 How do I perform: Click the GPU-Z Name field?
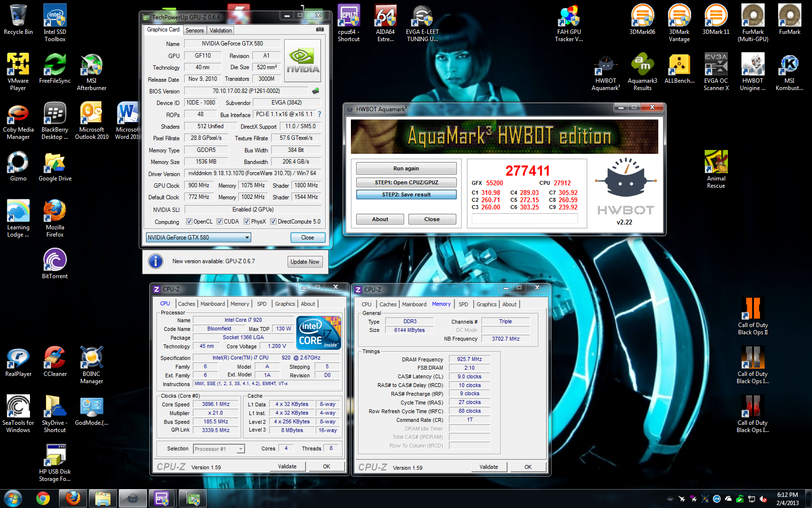(x=232, y=44)
